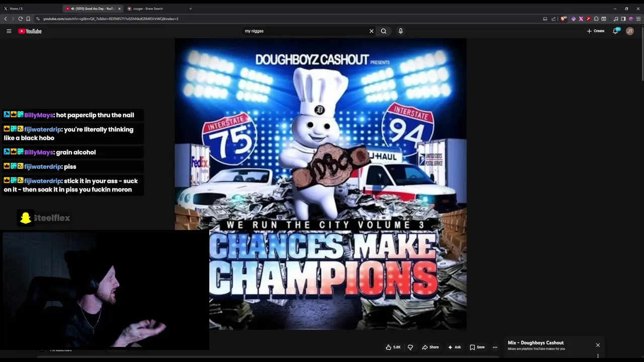Toggle the browser sidebar panel icon
This screenshot has height=362, width=644.
coord(623,19)
